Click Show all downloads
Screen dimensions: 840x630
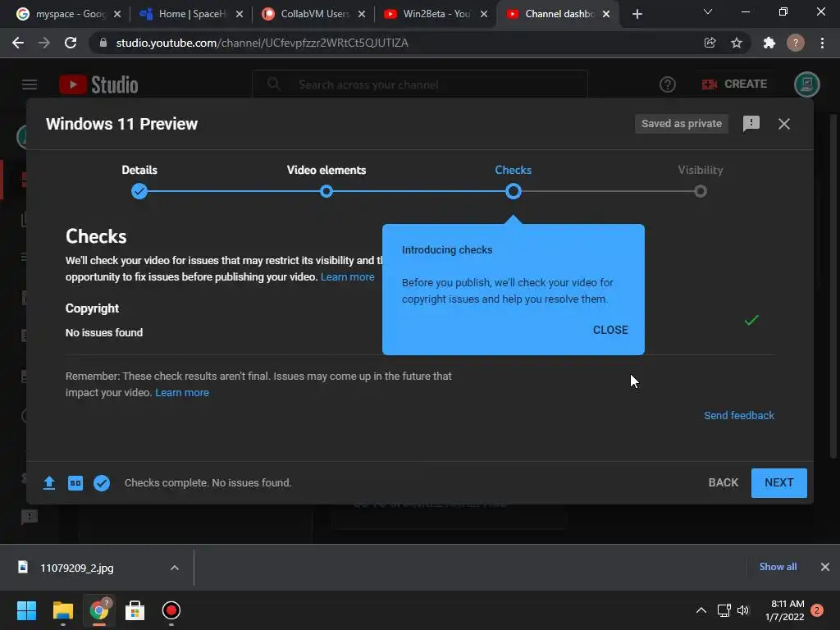point(778,567)
